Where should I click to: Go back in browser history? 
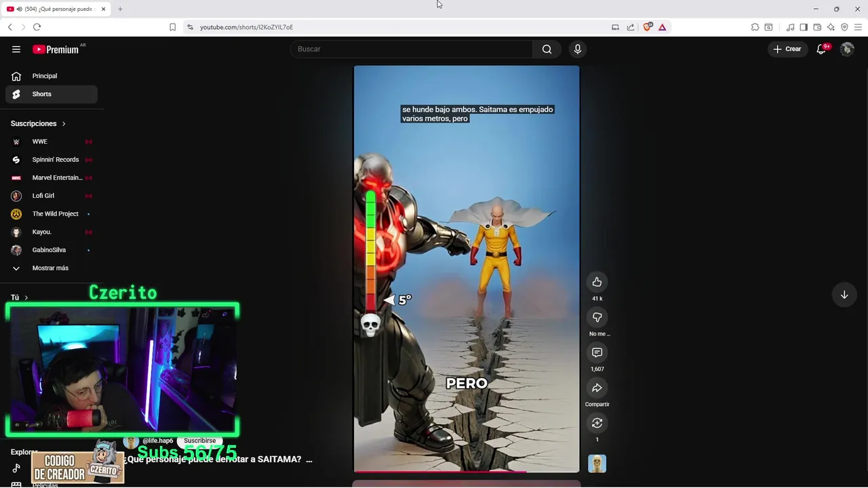pyautogui.click(x=9, y=27)
